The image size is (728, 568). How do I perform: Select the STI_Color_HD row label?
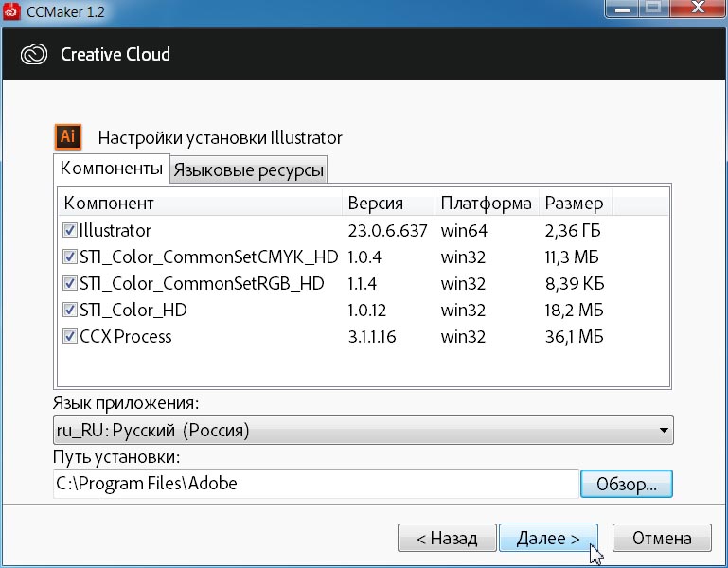click(x=133, y=310)
